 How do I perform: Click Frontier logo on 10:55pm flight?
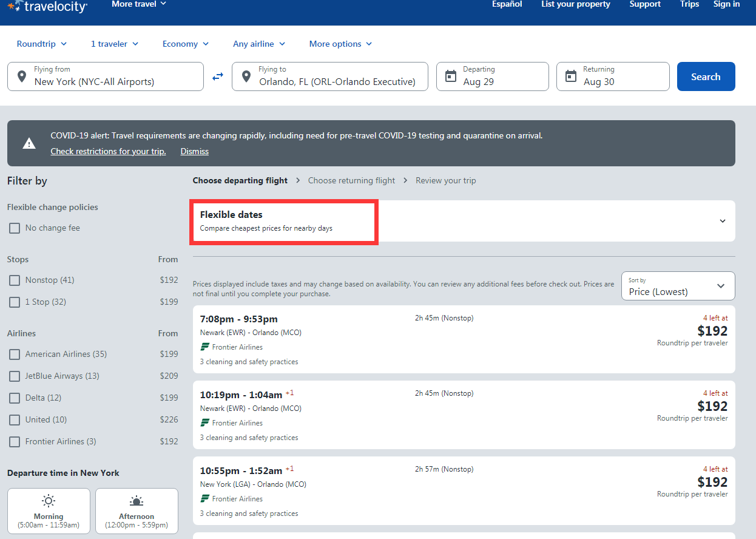tap(205, 499)
